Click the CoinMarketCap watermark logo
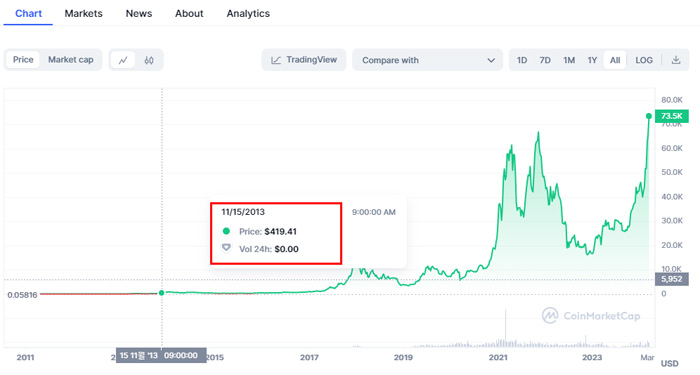This screenshot has width=700, height=375. [x=591, y=316]
